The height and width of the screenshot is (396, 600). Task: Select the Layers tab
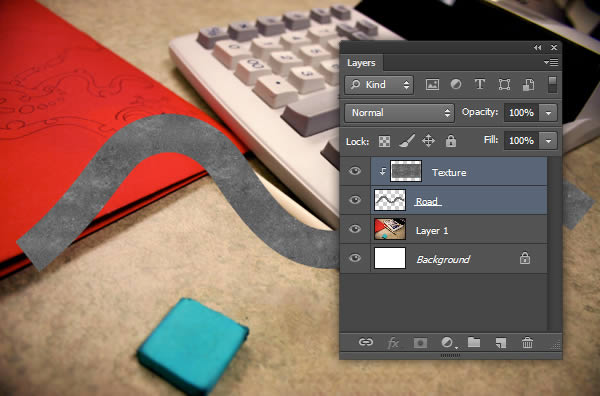pos(361,63)
